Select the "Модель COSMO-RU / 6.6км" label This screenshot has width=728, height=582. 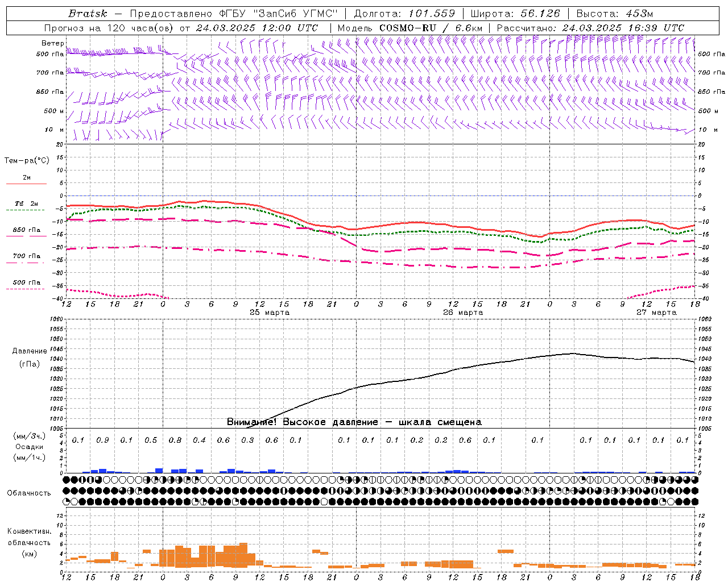point(410,28)
